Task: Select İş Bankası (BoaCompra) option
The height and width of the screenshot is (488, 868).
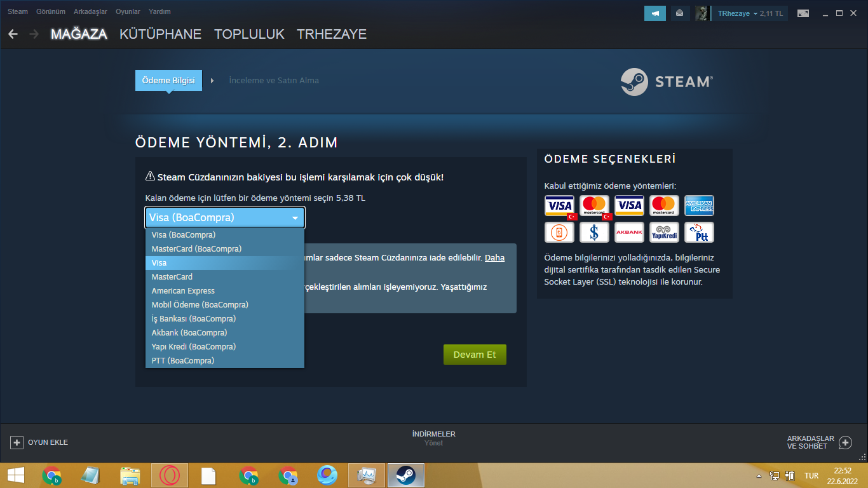Action: 225,319
